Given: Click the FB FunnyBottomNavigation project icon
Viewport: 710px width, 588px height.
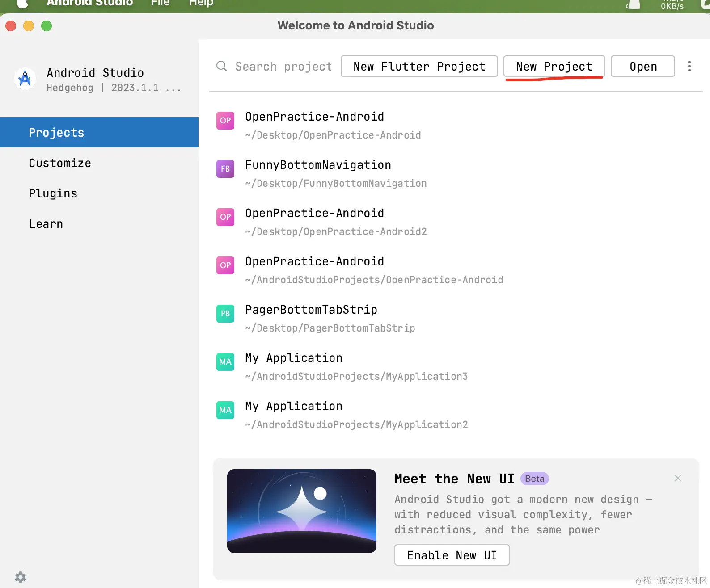Looking at the screenshot, I should [225, 169].
